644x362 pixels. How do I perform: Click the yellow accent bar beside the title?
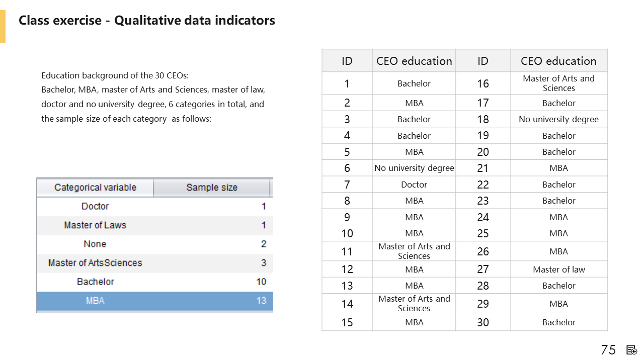point(3,26)
